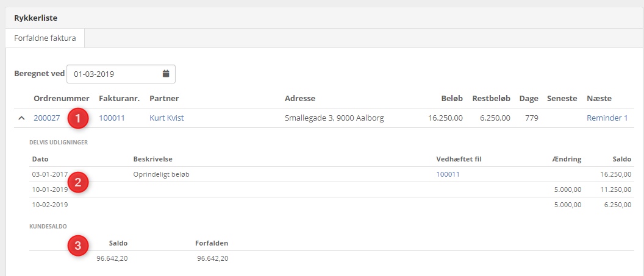Click the Reminder 1 link
Viewport: 644px width, 276px height.
click(x=607, y=118)
